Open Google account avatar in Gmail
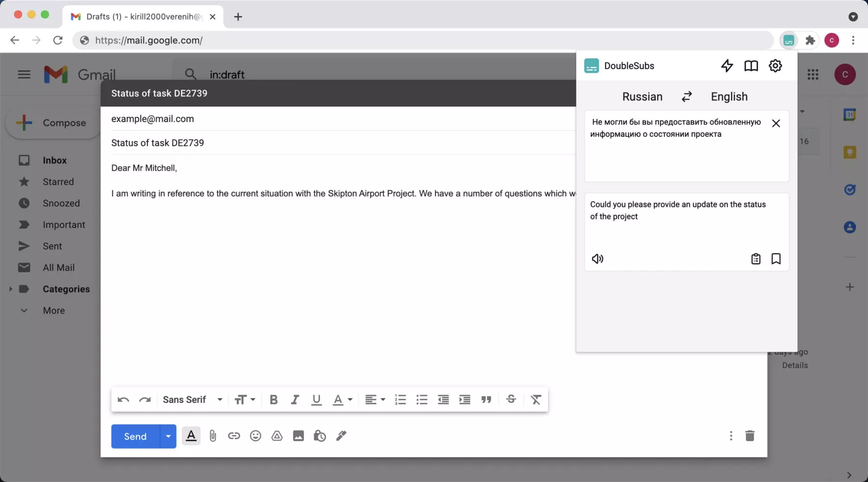The height and width of the screenshot is (482, 868). (845, 74)
